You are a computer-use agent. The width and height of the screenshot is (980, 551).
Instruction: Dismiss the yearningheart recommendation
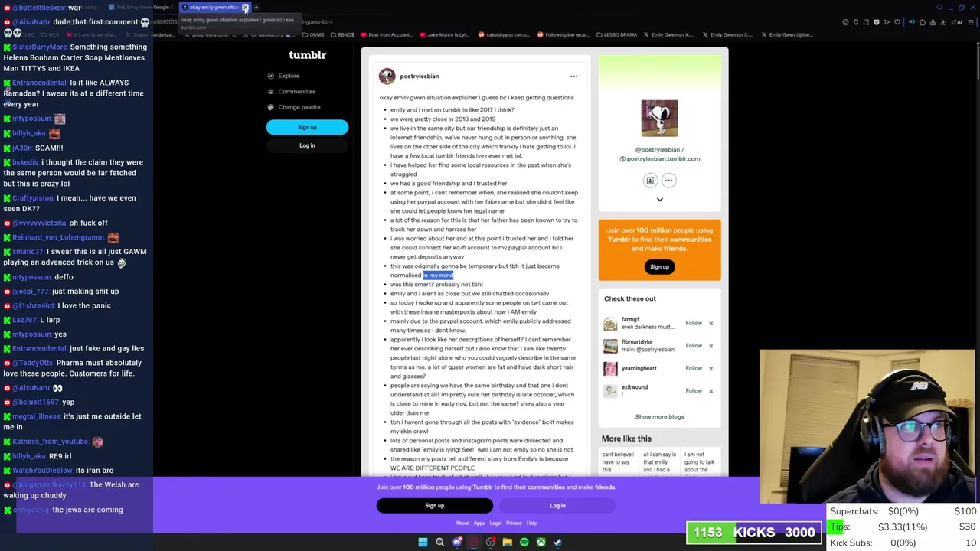point(710,368)
